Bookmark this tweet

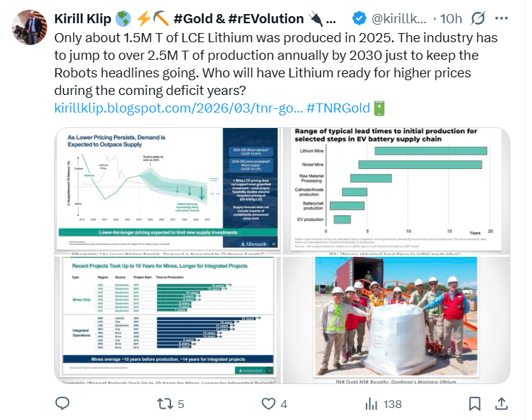tap(475, 403)
